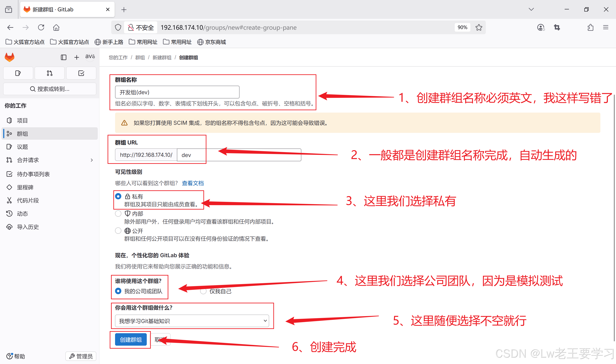Click the 群组名称 text input field
This screenshot has width=616, height=364.
(x=177, y=92)
